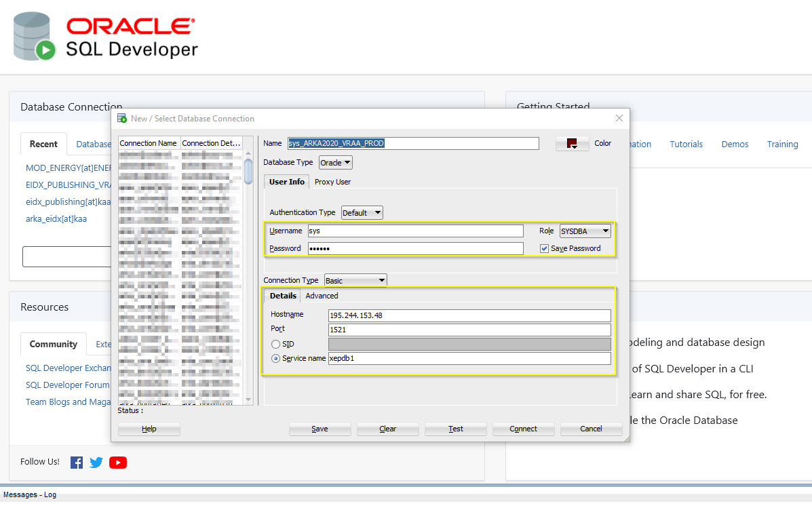This screenshot has height=527, width=812.
Task: Select the SID radio button
Action: [x=276, y=345]
